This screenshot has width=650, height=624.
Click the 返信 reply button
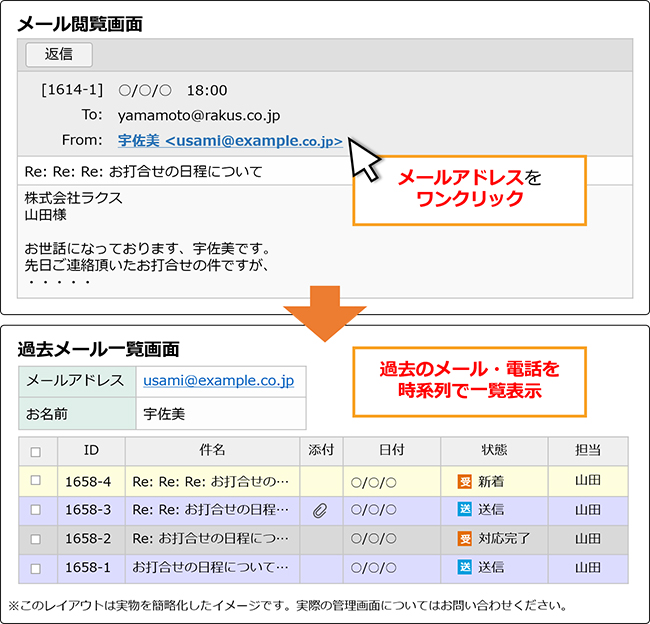58,55
